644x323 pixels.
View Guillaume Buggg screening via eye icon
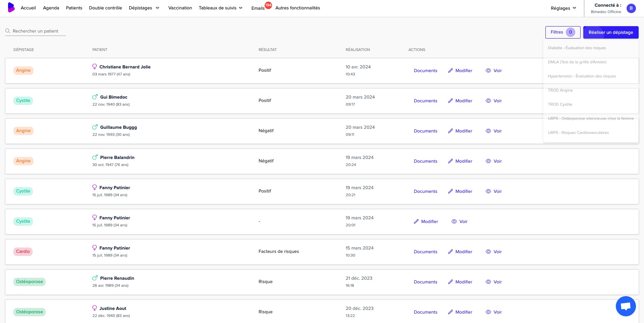(x=488, y=131)
